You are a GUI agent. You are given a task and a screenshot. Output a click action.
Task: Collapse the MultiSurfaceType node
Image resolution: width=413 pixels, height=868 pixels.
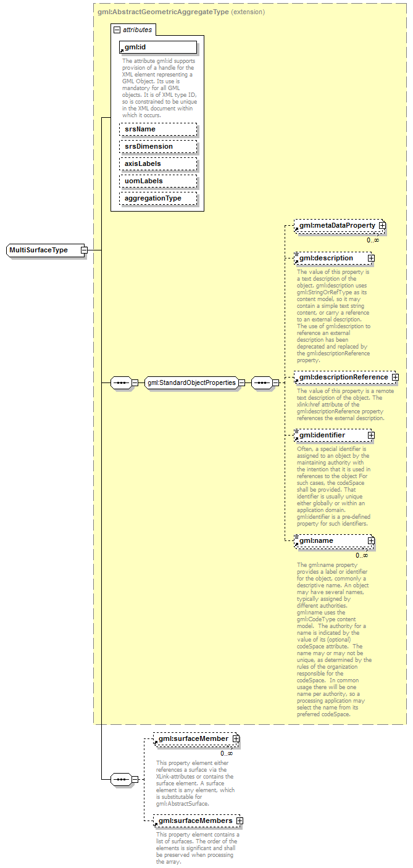pos(84,250)
